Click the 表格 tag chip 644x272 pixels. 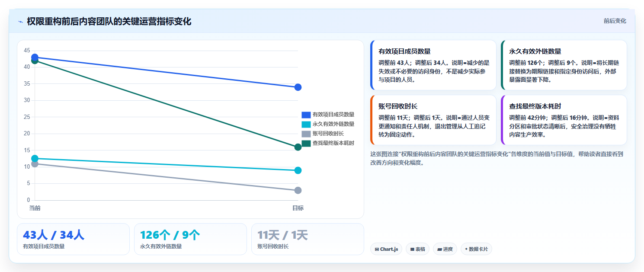(417, 249)
